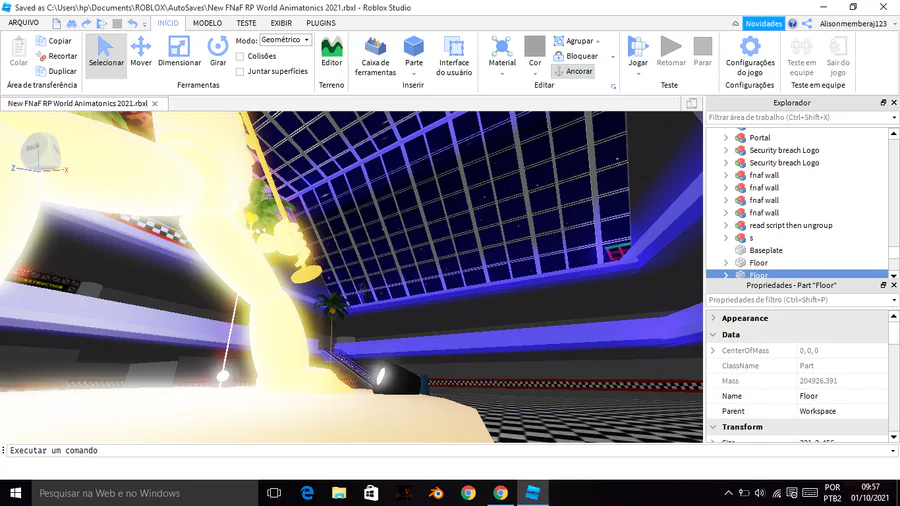Switch to the PLUGINS tab
Viewport: 900px width, 506px height.
point(321,23)
